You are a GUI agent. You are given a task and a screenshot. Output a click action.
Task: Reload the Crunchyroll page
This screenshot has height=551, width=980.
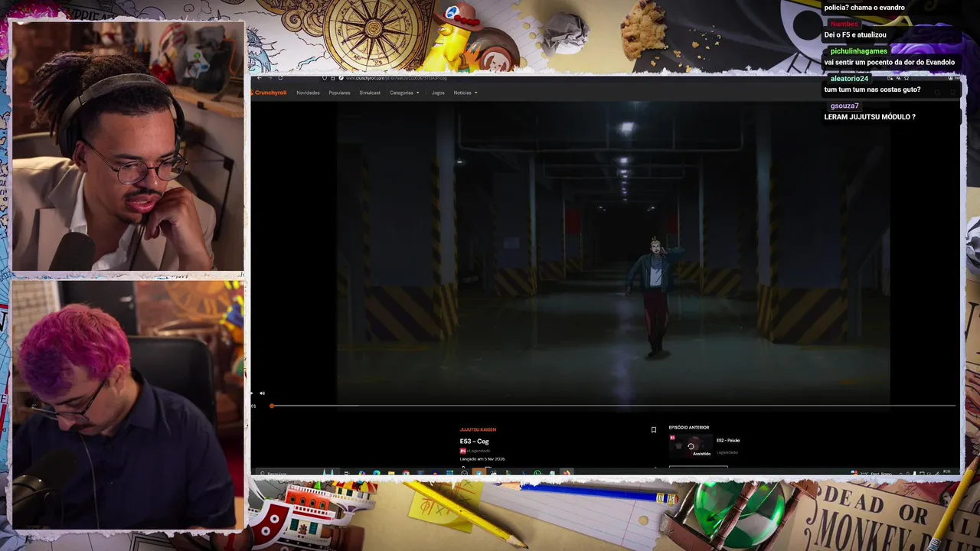280,78
